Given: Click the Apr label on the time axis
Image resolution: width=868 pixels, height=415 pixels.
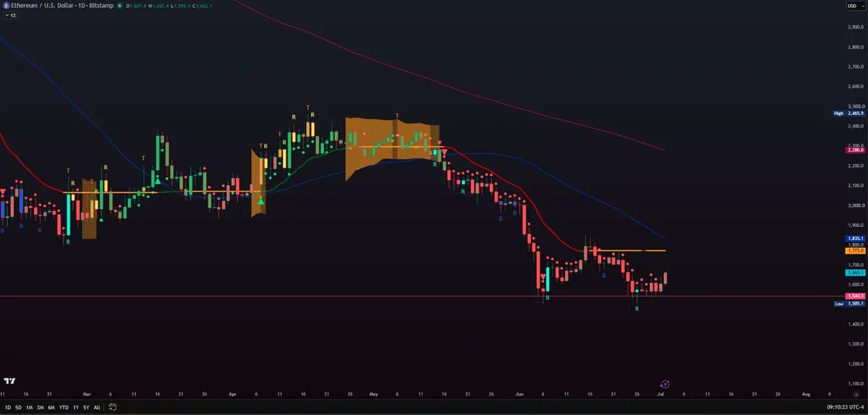Looking at the screenshot, I should pyautogui.click(x=232, y=395).
